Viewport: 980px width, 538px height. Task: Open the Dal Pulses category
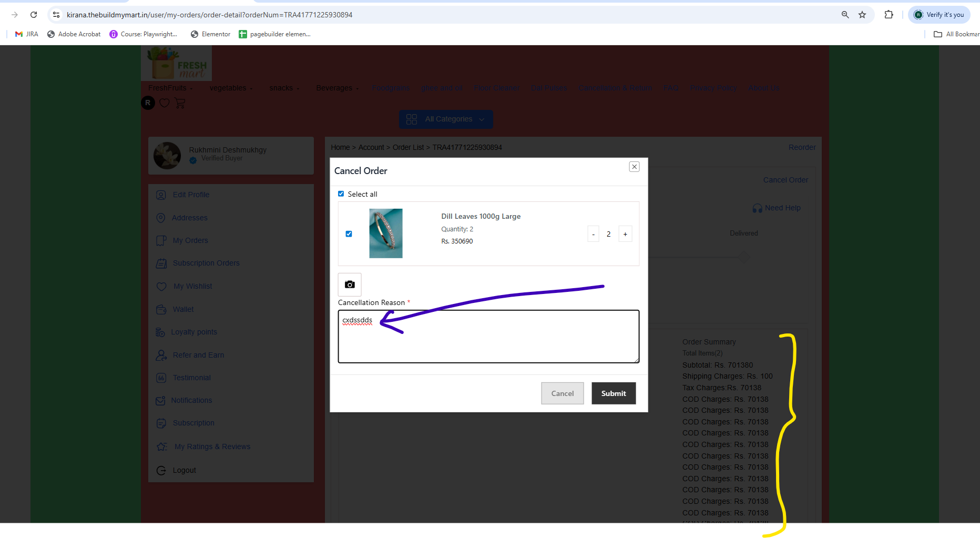(549, 88)
